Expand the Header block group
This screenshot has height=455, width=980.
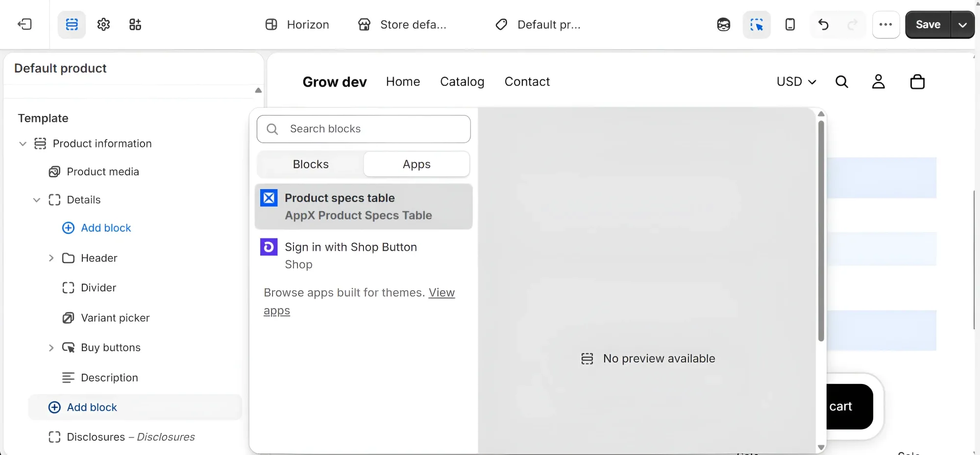(x=51, y=258)
